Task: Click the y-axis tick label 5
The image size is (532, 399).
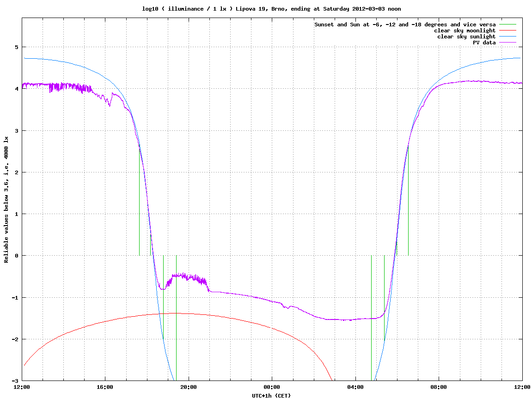Action: pyautogui.click(x=16, y=47)
